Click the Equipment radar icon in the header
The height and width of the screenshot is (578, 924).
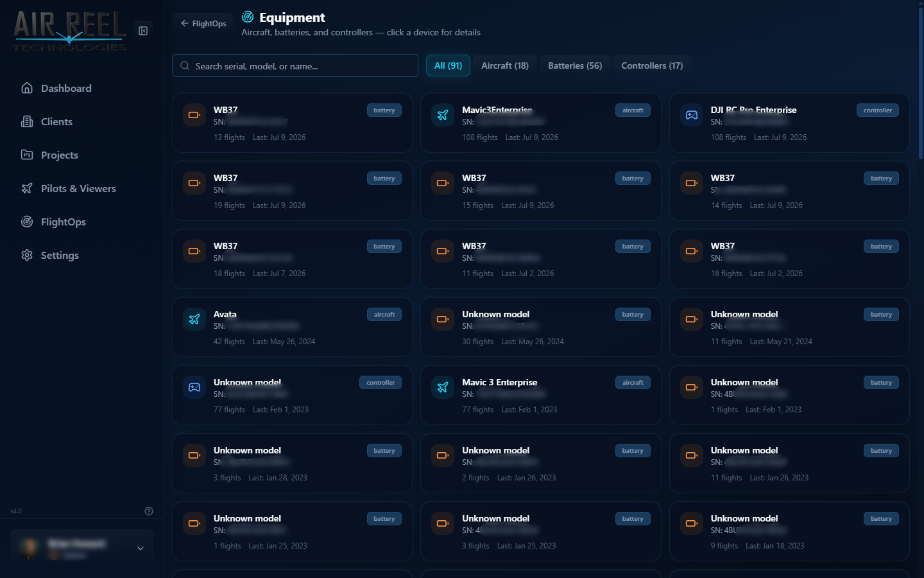[x=248, y=17]
